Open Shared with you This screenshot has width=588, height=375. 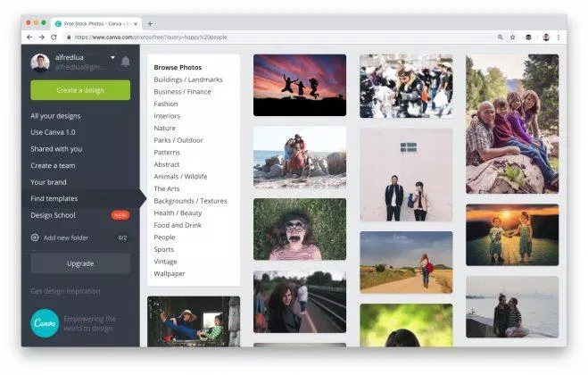tap(56, 149)
